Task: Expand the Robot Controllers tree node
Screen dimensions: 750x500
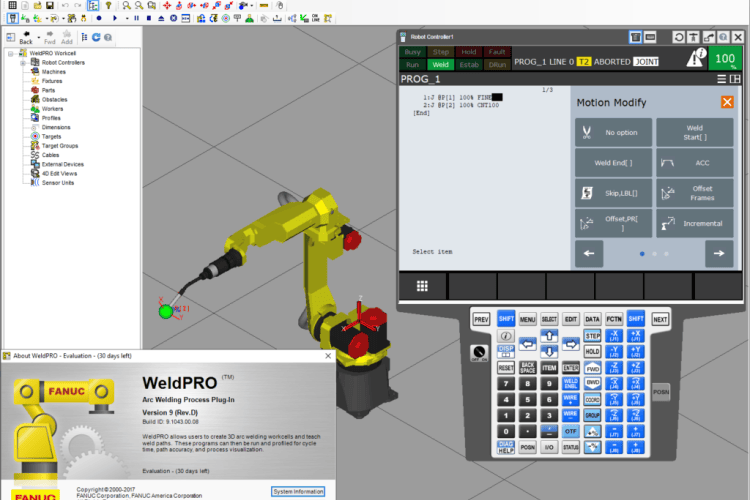Action: point(22,62)
